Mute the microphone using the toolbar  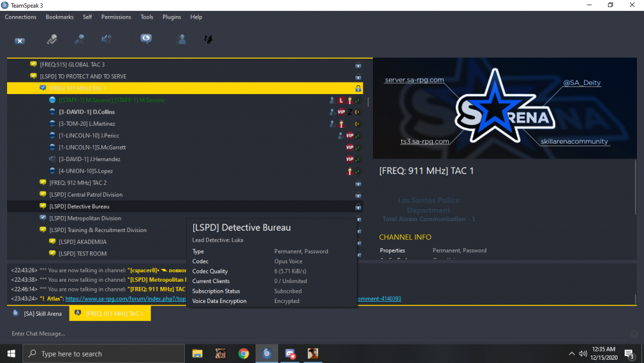[79, 39]
